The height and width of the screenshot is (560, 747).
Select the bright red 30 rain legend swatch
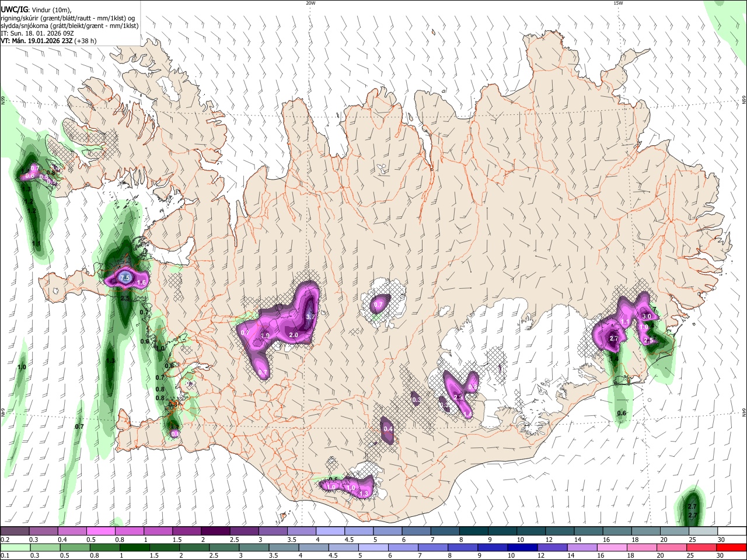[x=731, y=547]
